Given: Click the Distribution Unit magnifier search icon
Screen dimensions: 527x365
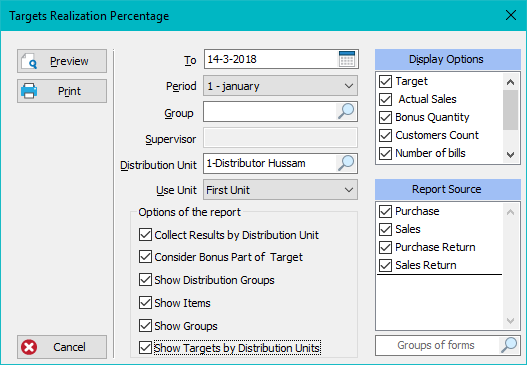Looking at the screenshot, I should [x=346, y=163].
